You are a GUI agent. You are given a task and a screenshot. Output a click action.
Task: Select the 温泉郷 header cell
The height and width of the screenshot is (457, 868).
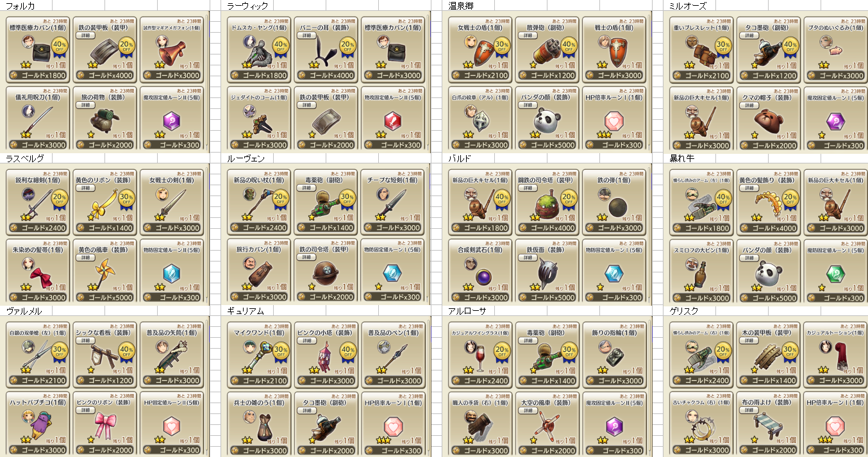(x=462, y=5)
